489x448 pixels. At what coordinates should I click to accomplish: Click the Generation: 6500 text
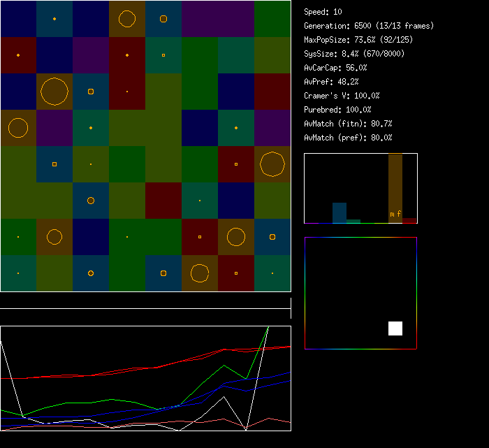point(369,26)
